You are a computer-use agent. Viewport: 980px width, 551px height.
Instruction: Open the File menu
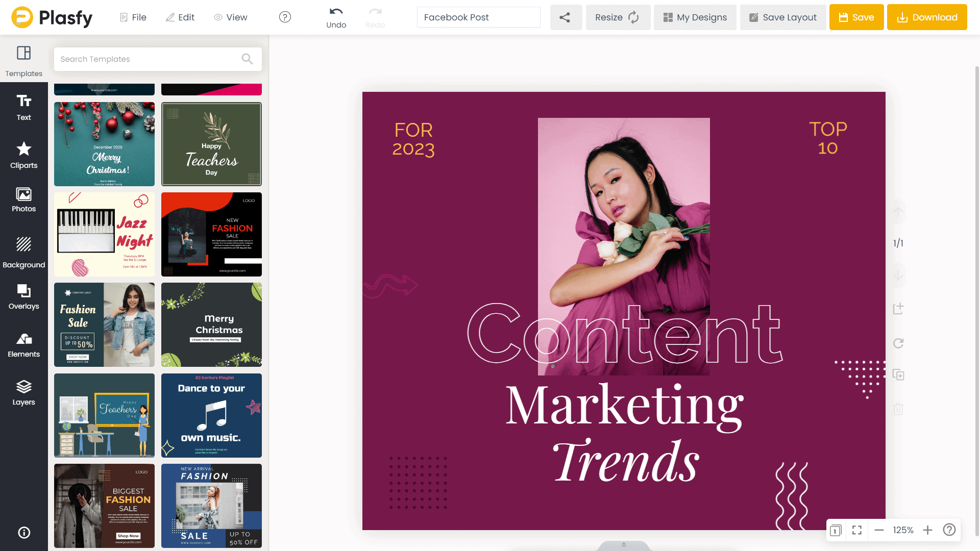point(133,17)
